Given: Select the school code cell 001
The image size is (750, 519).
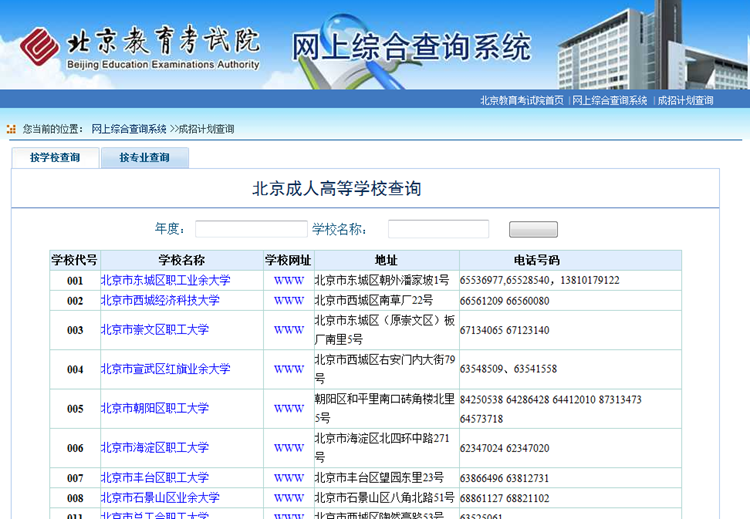Looking at the screenshot, I should pyautogui.click(x=75, y=281).
